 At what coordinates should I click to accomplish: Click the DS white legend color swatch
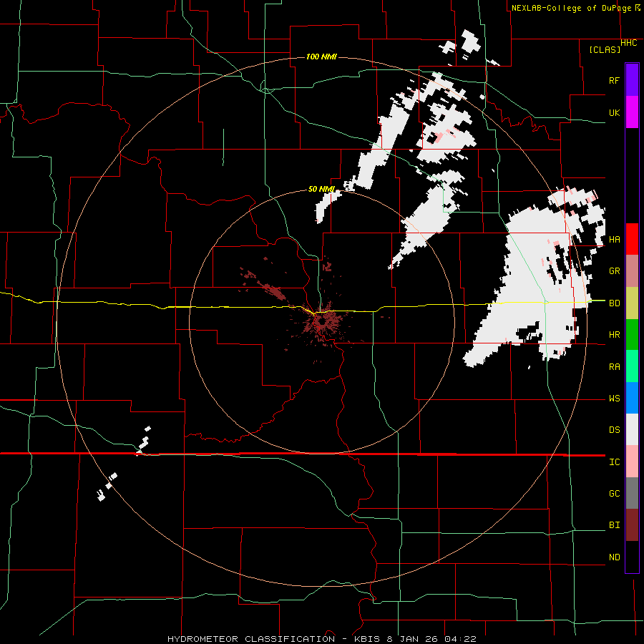(632, 429)
